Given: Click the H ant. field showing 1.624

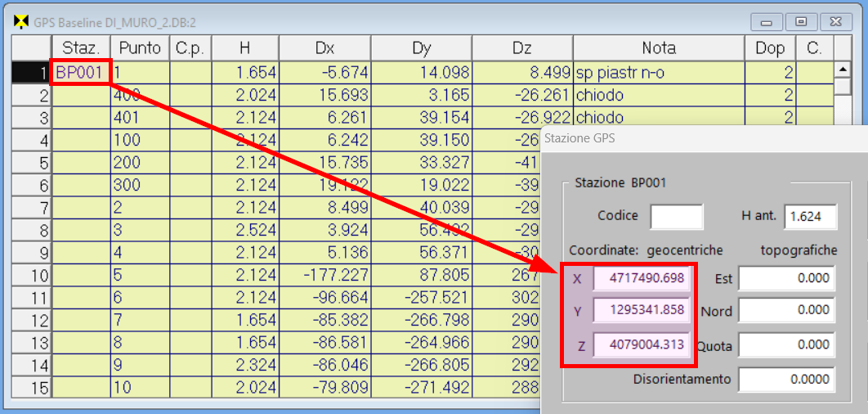Looking at the screenshot, I should 812,217.
